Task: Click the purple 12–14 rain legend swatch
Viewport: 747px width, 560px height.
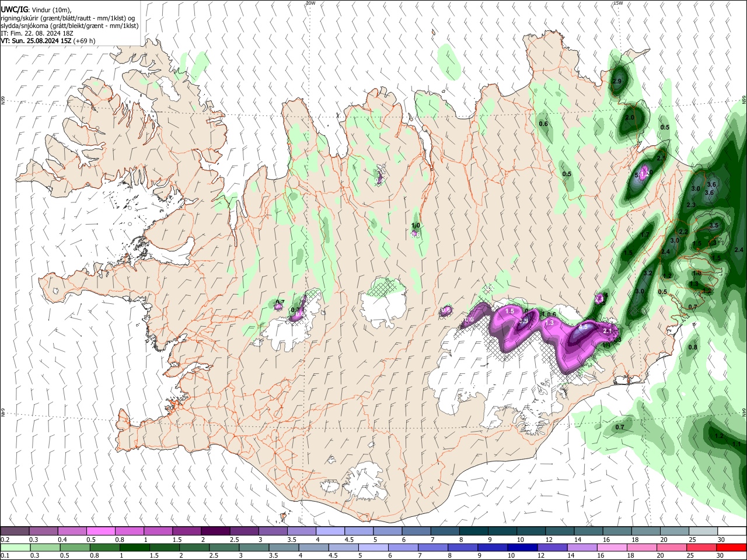Action: click(553, 547)
